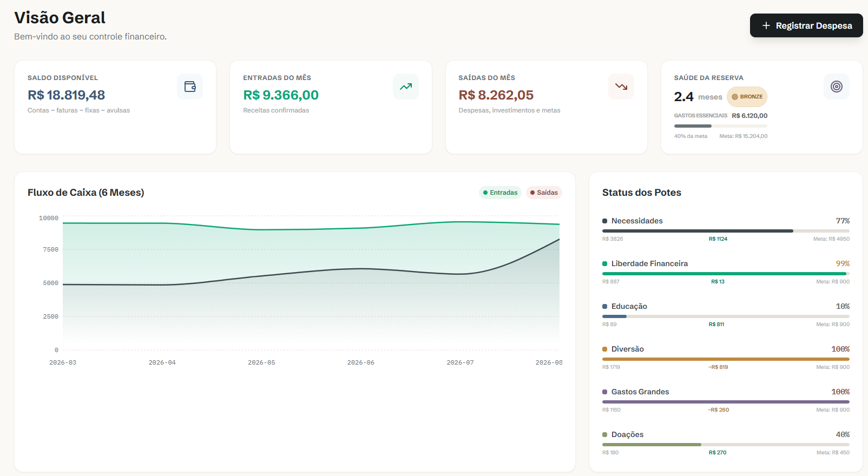Click the 2026-07 axis label
868x476 pixels.
pyautogui.click(x=460, y=362)
